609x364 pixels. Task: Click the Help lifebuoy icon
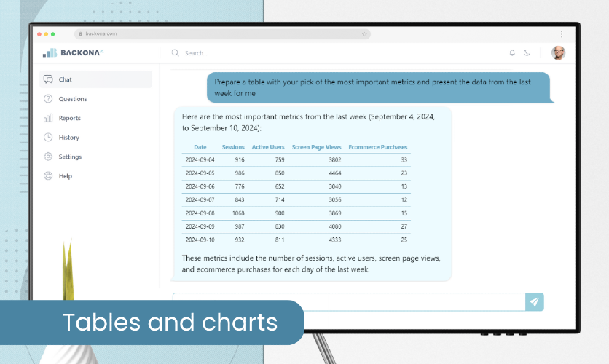tap(48, 175)
